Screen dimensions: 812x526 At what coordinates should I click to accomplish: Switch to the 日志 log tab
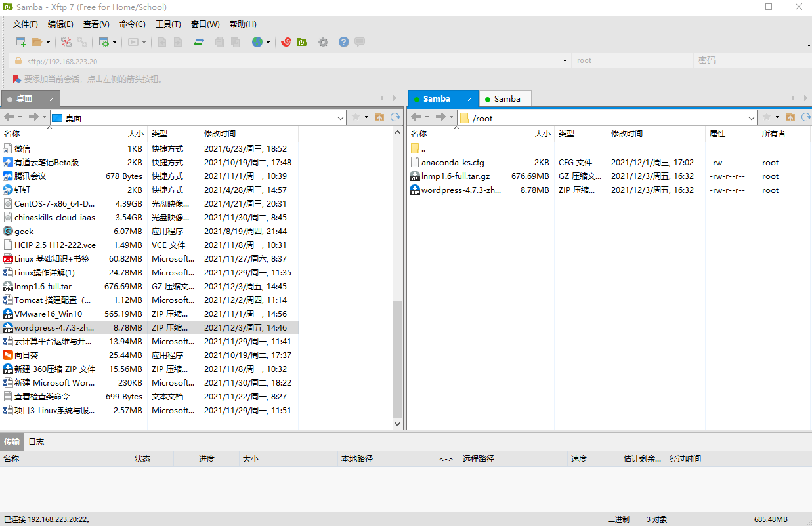click(x=36, y=441)
